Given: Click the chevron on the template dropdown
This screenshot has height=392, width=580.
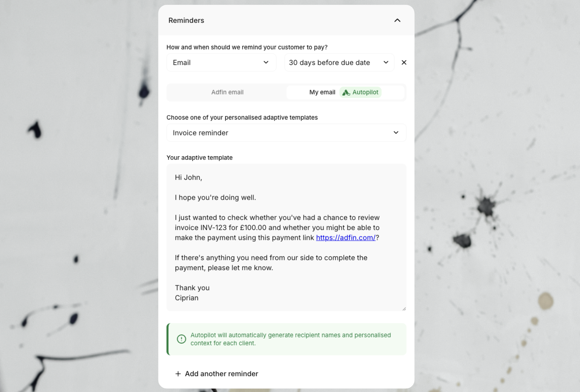Looking at the screenshot, I should (x=396, y=133).
